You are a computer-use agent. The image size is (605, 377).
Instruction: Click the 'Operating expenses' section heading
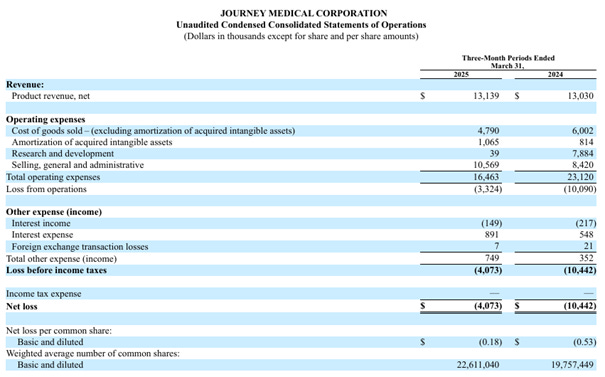point(46,119)
